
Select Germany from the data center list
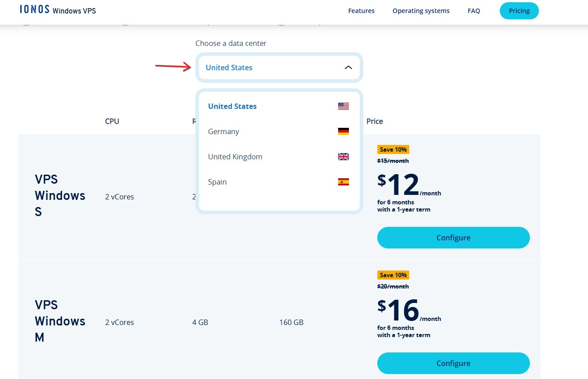[x=223, y=131]
